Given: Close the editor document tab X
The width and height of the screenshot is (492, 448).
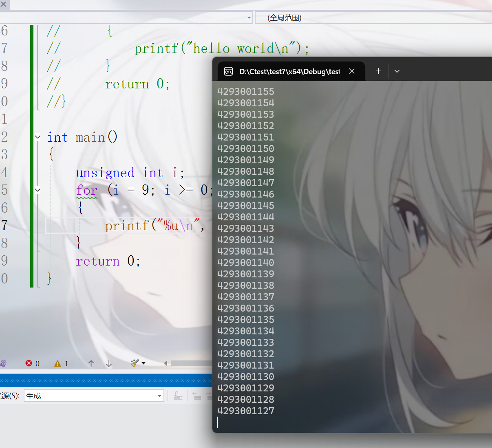Looking at the screenshot, I should pos(4,4).
